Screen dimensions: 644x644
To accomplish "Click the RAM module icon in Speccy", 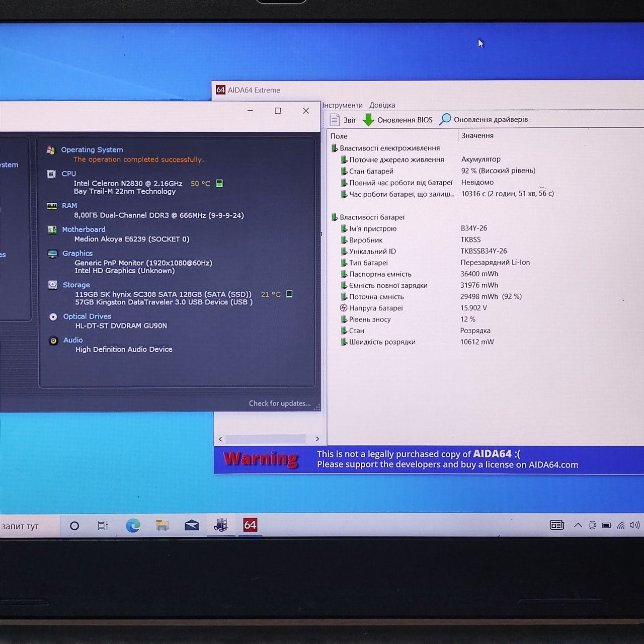I will point(52,206).
